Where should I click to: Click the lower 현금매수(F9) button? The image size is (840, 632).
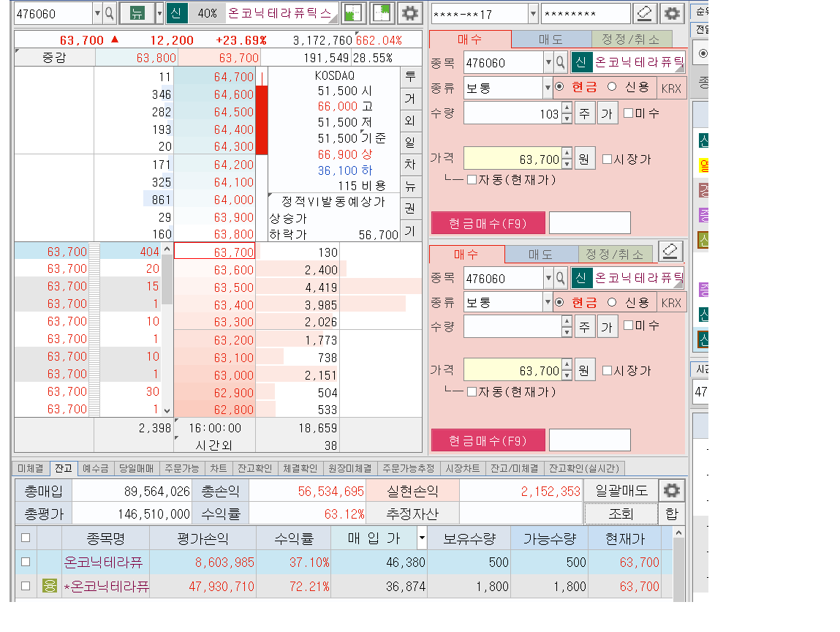pyautogui.click(x=488, y=440)
